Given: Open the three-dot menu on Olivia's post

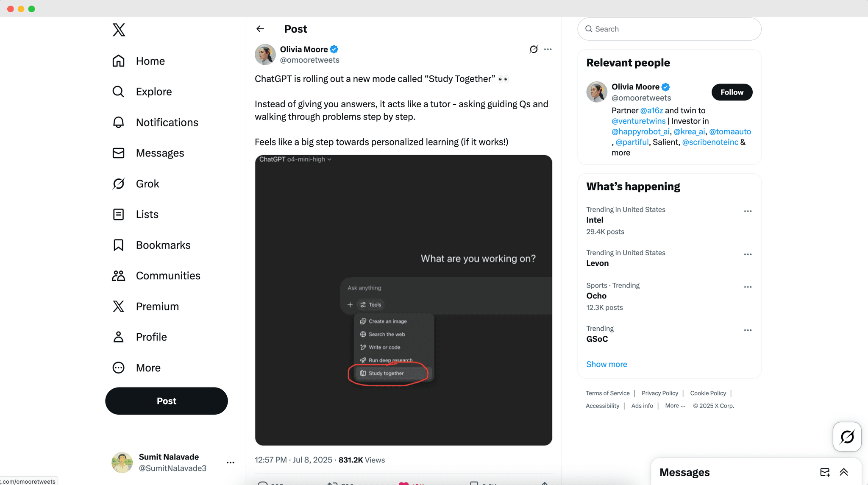Looking at the screenshot, I should pos(548,49).
